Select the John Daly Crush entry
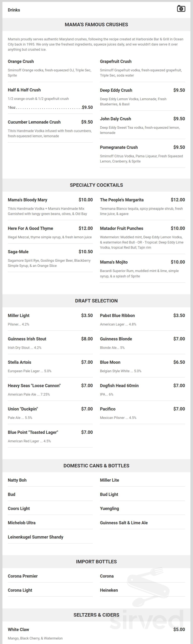This screenshot has width=193, height=644. click(x=115, y=119)
